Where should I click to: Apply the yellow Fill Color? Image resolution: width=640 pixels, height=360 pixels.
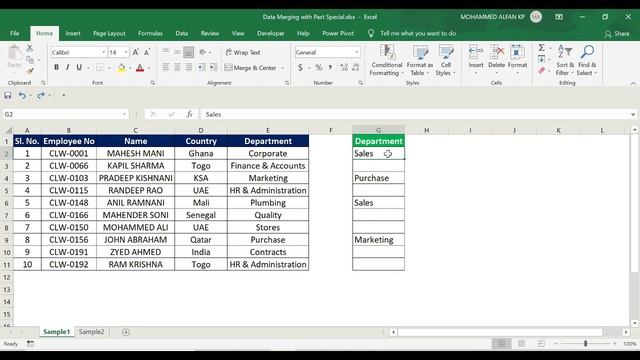[x=121, y=67]
